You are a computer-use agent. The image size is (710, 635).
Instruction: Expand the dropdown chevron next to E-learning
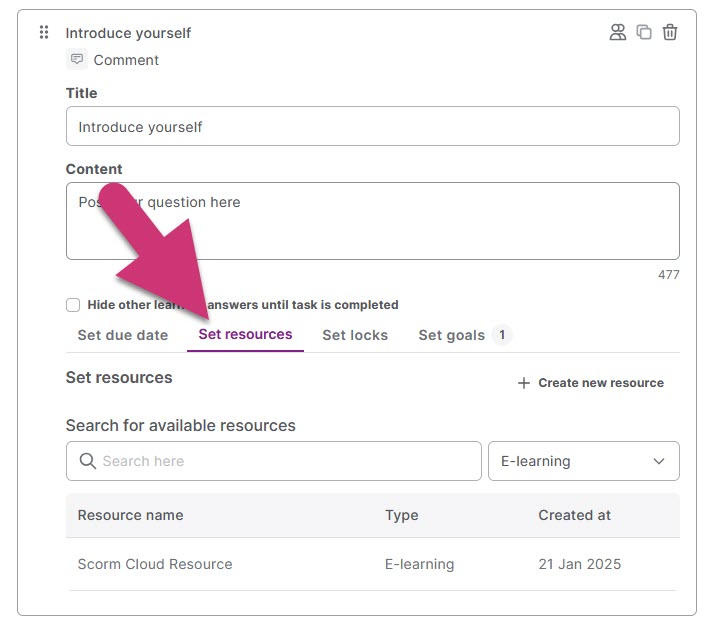(x=659, y=461)
